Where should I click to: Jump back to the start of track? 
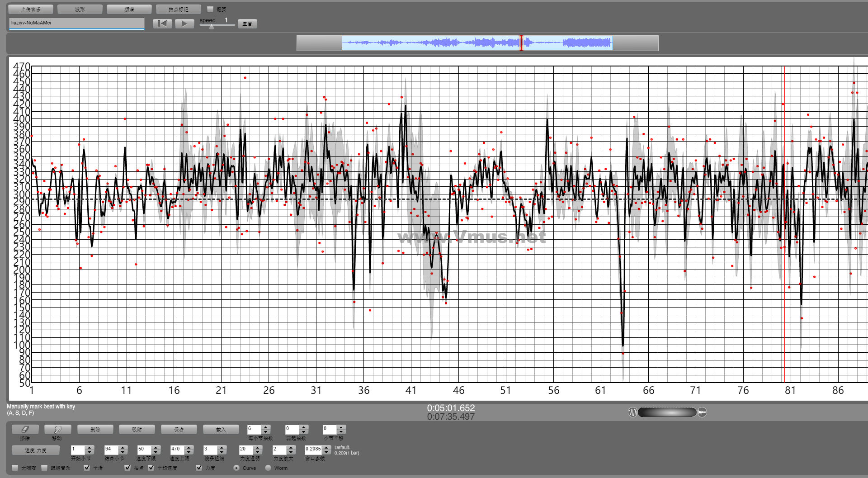pos(162,24)
